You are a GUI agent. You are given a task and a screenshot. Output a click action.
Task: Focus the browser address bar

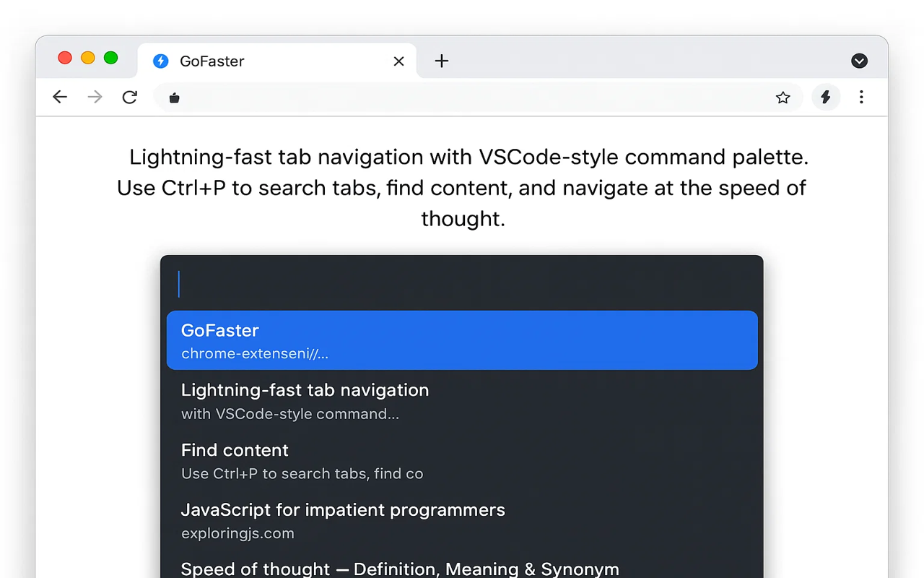(x=478, y=98)
